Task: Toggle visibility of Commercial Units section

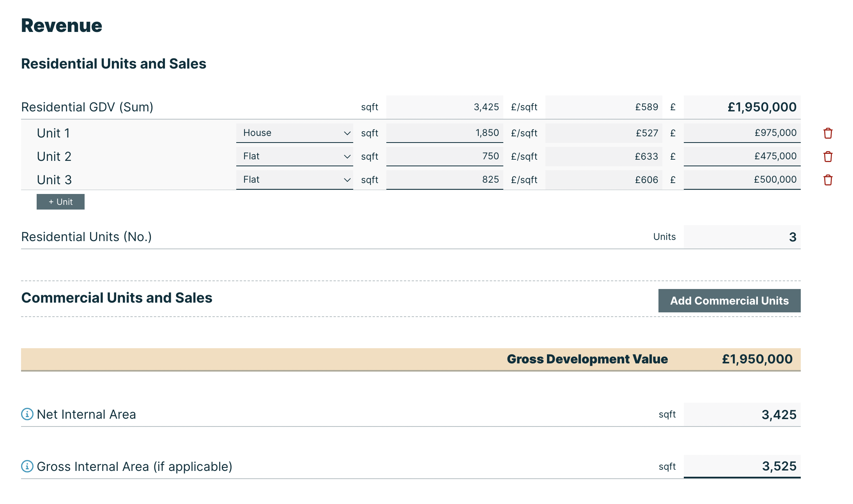Action: point(729,300)
